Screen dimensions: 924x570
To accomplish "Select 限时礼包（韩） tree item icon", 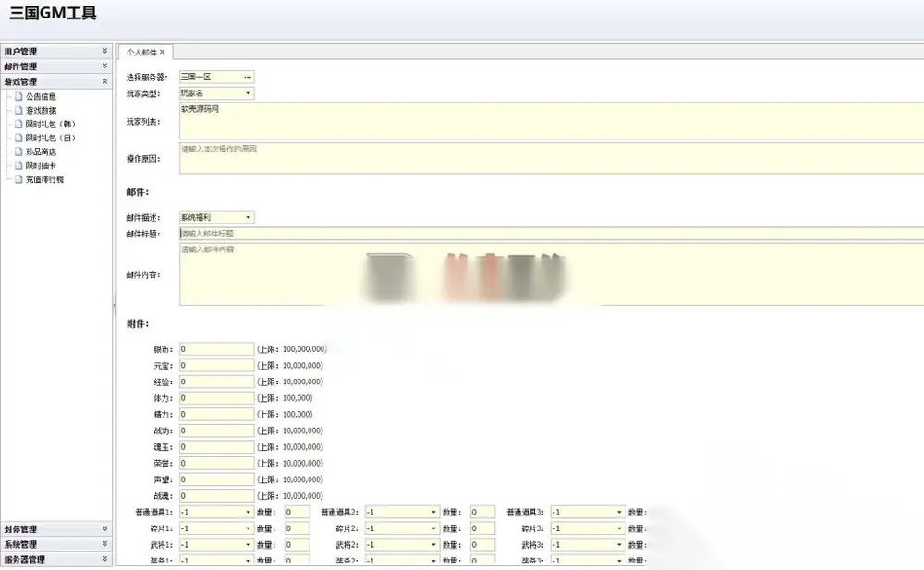I will coord(18,124).
